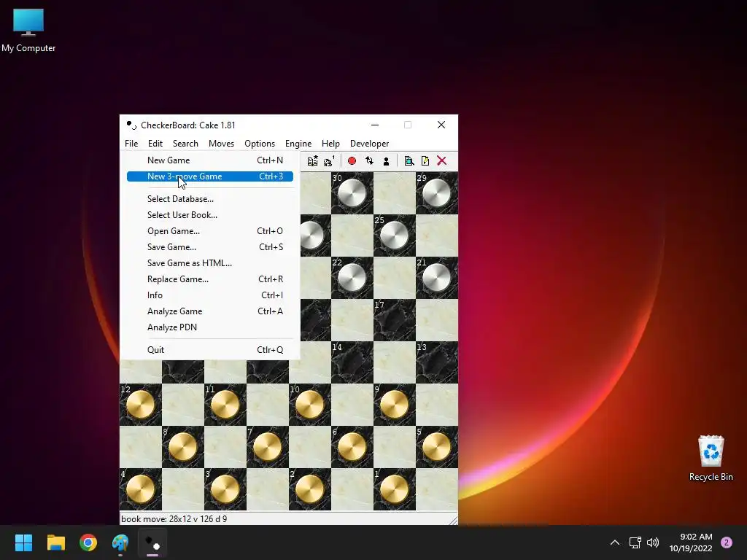
Task: Click the white checker on square 22
Action: (x=352, y=278)
